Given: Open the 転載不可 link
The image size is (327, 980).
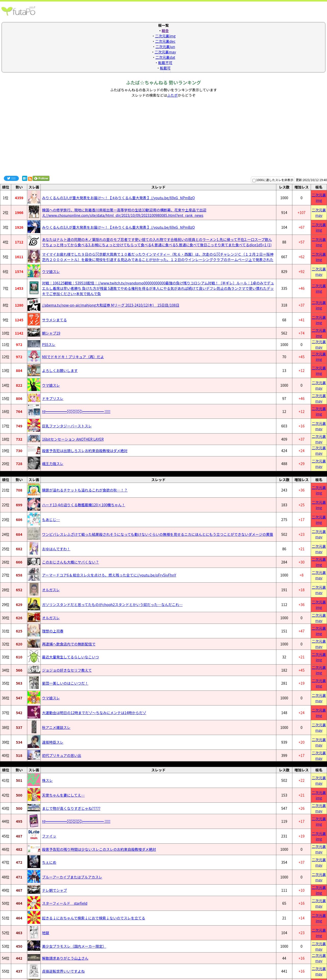Looking at the screenshot, I should 165,63.
